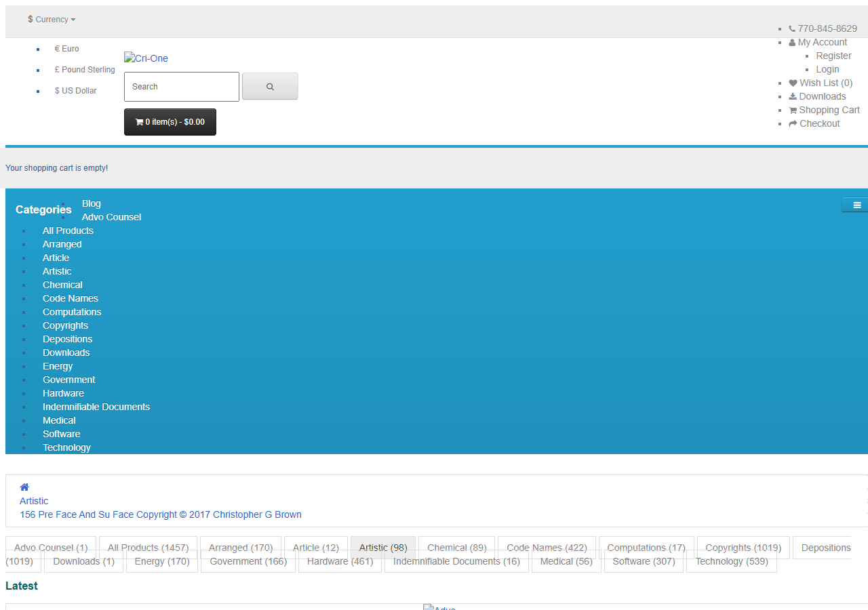Select All Products (1457) tab
This screenshot has height=610, width=868.
[148, 548]
